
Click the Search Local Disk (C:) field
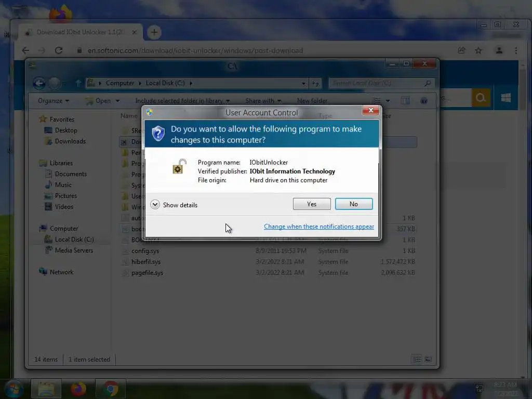tap(381, 83)
